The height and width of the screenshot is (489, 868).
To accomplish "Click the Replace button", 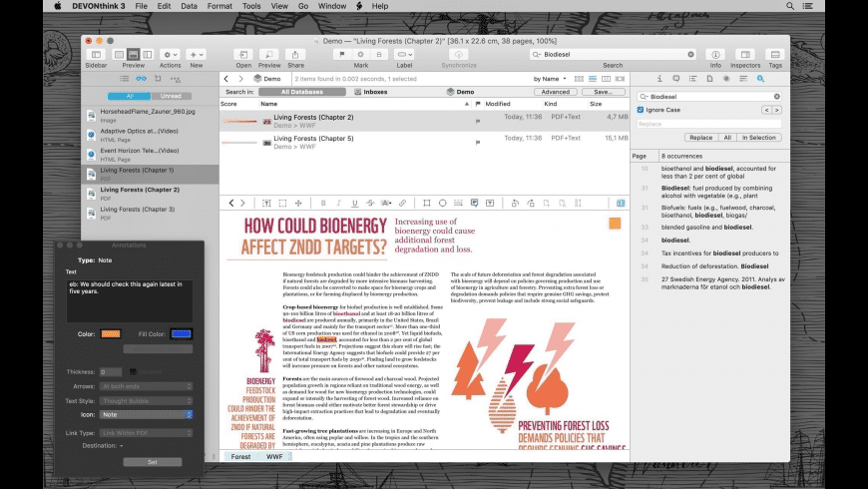I will click(700, 138).
